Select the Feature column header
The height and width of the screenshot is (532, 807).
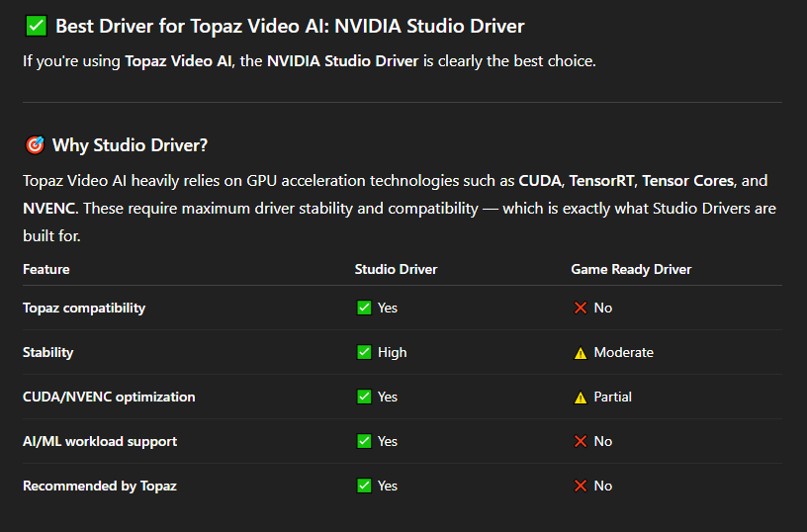46,269
